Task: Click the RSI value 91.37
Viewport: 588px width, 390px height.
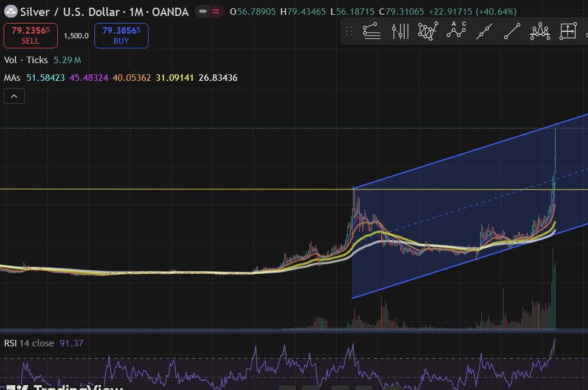Action: click(x=71, y=343)
